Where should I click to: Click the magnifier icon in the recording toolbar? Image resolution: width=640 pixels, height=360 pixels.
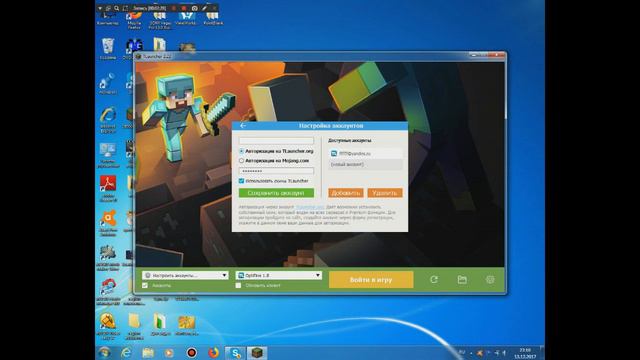tap(117, 8)
